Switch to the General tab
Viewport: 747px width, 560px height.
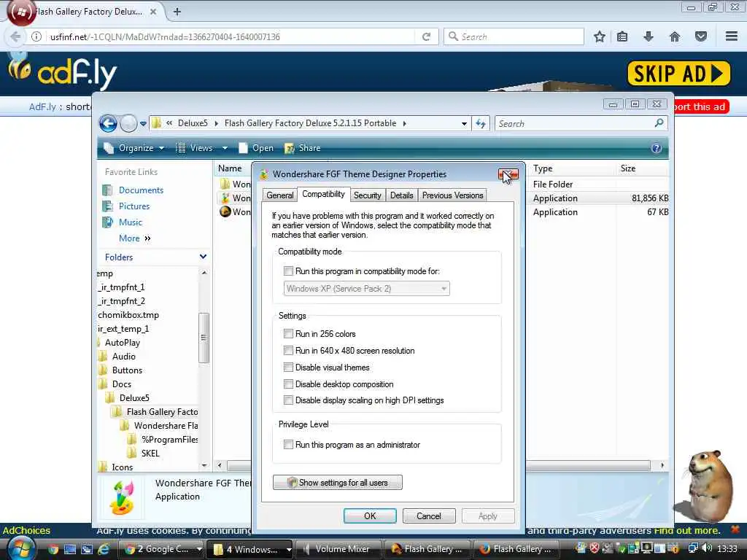point(280,195)
